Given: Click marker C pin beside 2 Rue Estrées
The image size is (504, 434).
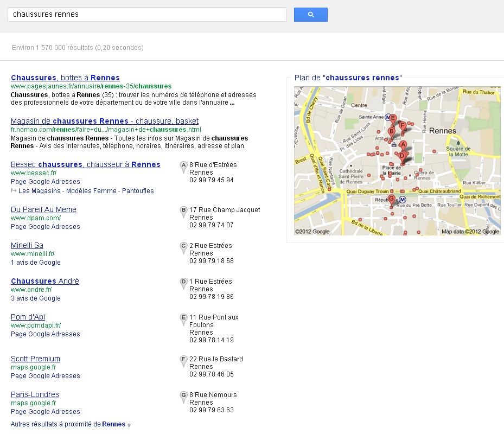Looking at the screenshot, I should pyautogui.click(x=183, y=248).
